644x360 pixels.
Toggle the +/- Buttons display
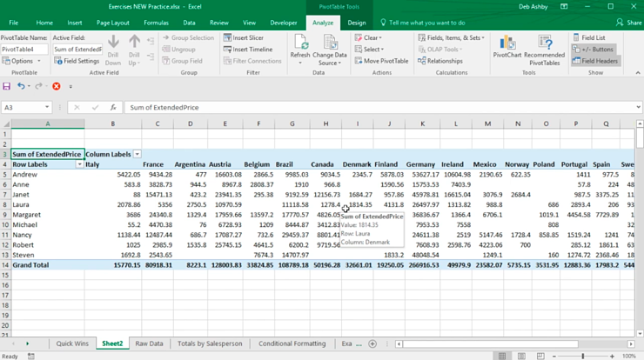593,50
